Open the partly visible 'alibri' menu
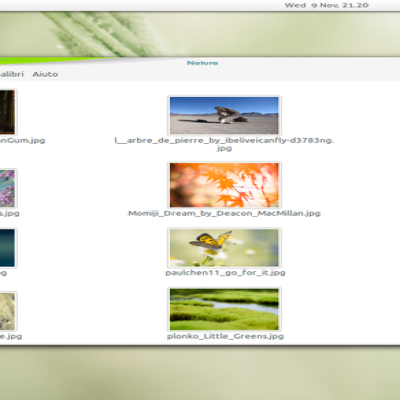 pos(12,74)
